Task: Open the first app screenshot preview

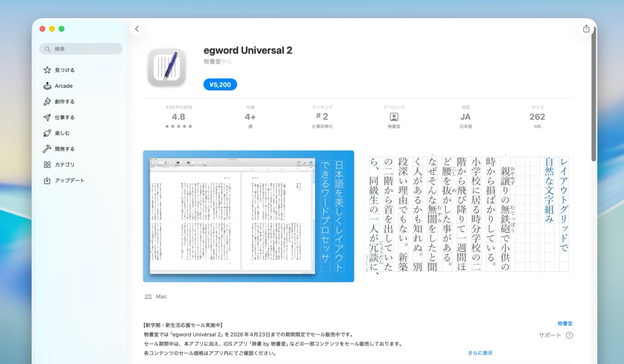Action: (x=249, y=216)
